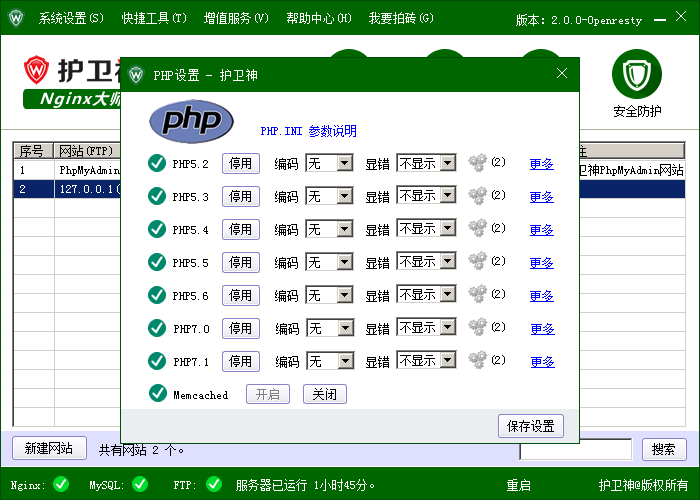The image size is (700, 500).
Task: Open the 编码 dropdown for PHP5.3
Action: 329,196
